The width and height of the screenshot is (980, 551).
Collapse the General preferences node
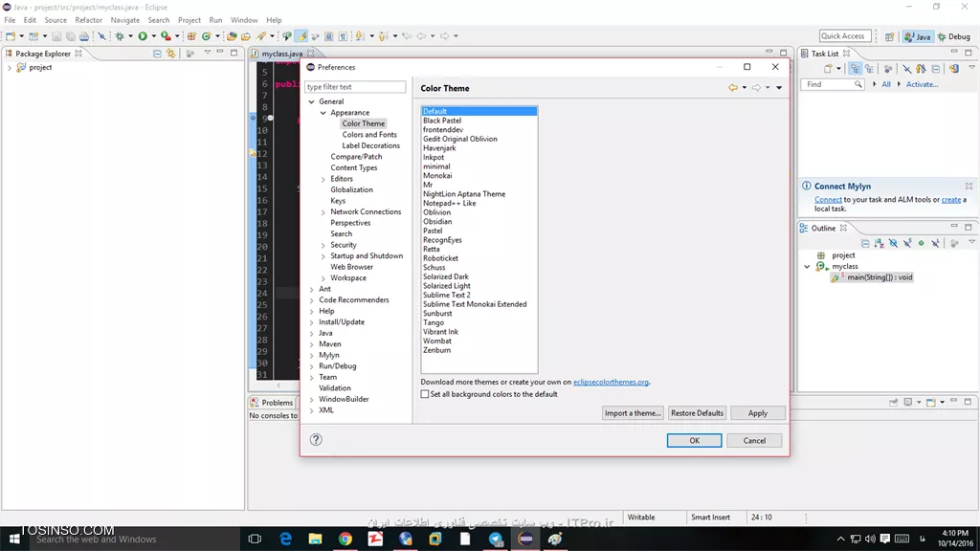(311, 101)
